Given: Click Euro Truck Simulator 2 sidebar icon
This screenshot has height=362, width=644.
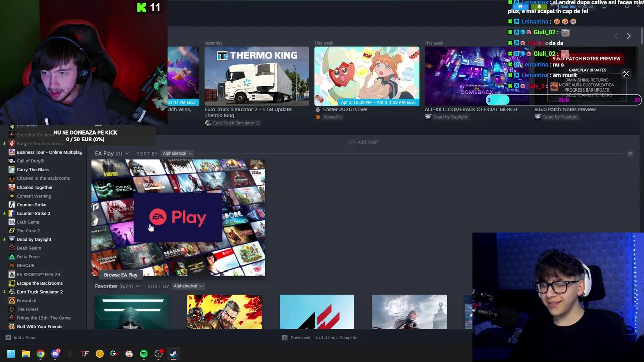Looking at the screenshot, I should (12, 292).
